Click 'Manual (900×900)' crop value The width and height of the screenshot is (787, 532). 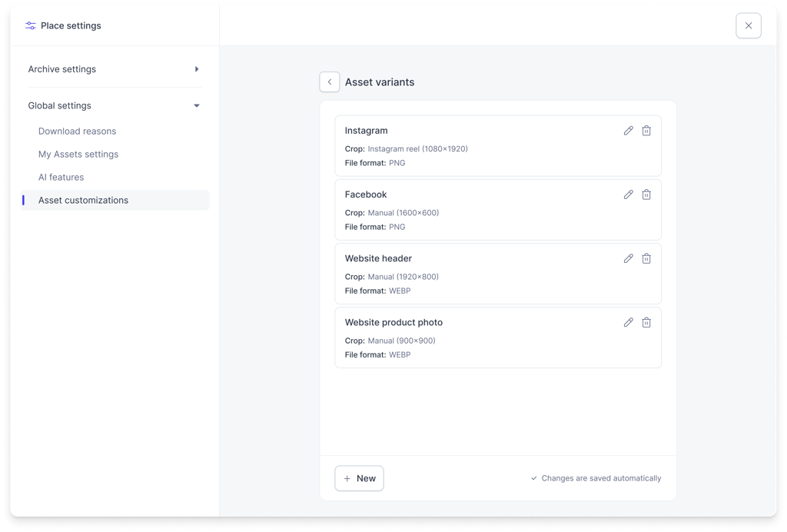(x=401, y=341)
